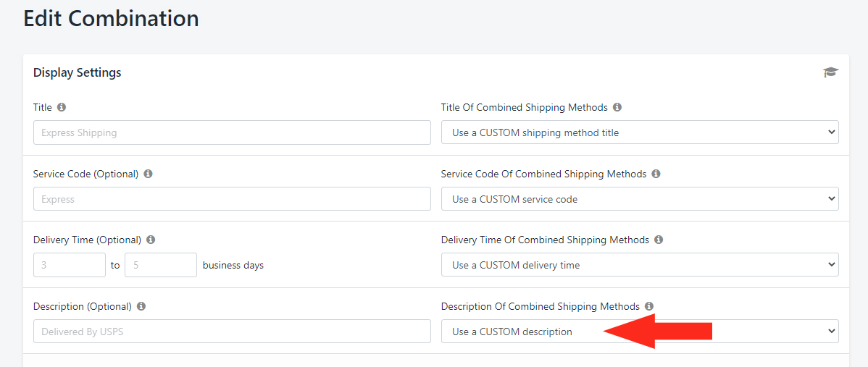Viewport: 868px width, 367px height.
Task: Click info icon beside Service Code Of Combined Shipping Methods
Action: pos(656,174)
